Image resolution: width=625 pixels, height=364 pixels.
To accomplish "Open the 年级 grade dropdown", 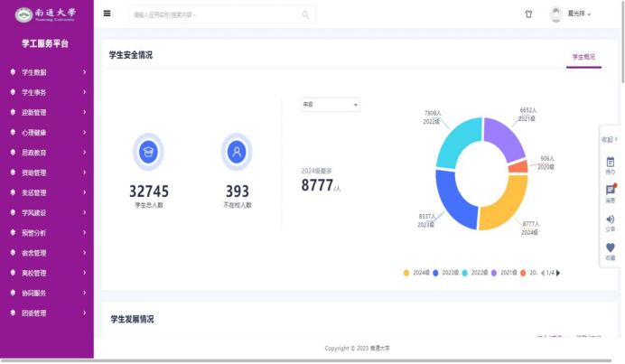I will 331,105.
